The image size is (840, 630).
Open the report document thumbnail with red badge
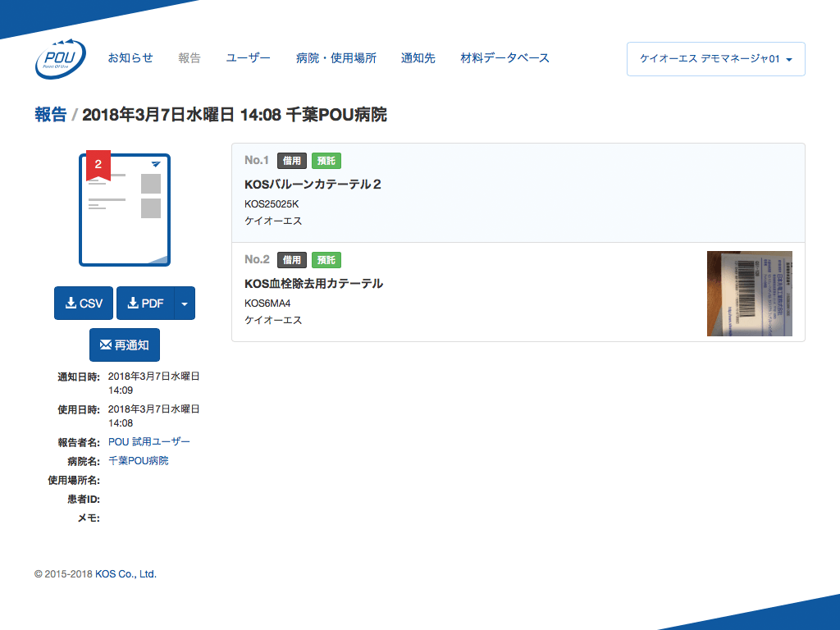[125, 210]
